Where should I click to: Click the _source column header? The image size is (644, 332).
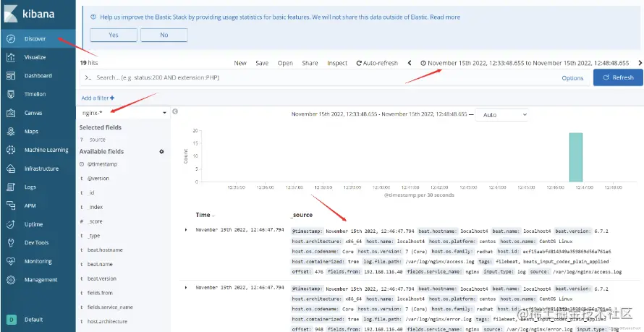(x=302, y=215)
